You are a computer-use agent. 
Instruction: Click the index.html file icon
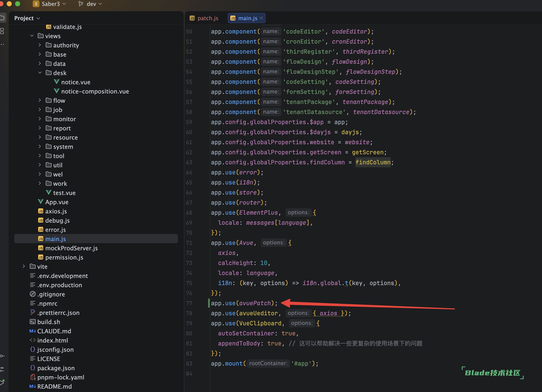33,340
